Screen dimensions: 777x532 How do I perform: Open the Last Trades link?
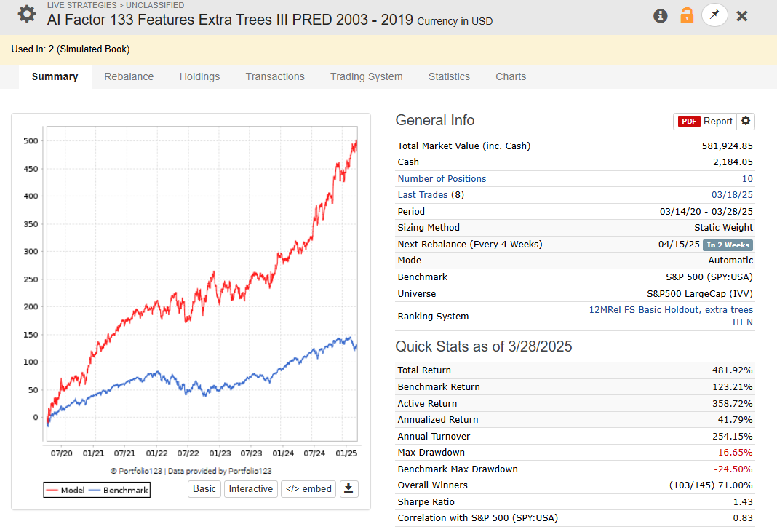(x=422, y=195)
